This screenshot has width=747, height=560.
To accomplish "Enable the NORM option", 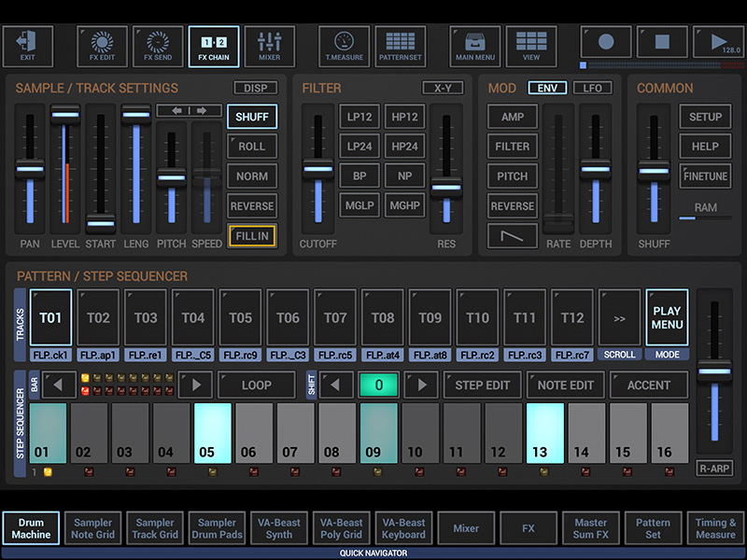I will point(252,176).
